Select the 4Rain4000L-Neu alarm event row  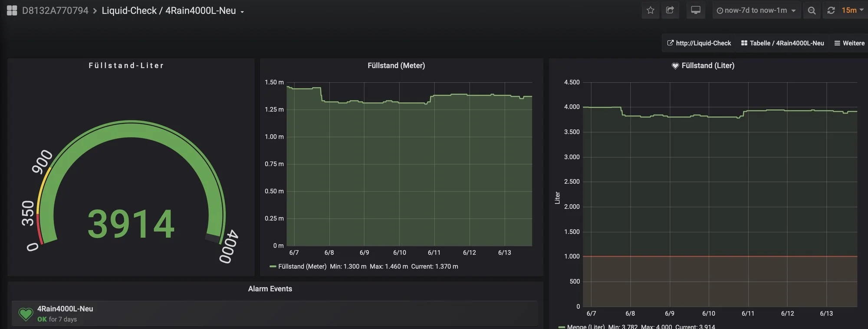point(273,313)
